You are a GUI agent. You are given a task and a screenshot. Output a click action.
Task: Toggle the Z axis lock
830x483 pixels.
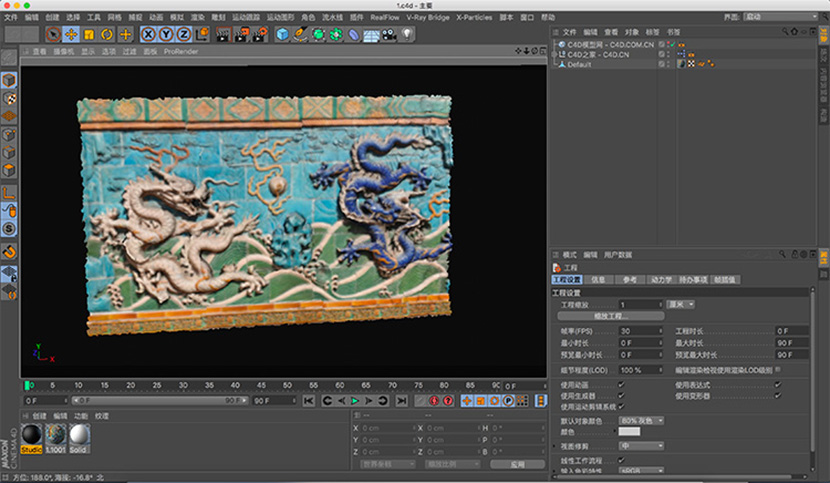coord(184,34)
